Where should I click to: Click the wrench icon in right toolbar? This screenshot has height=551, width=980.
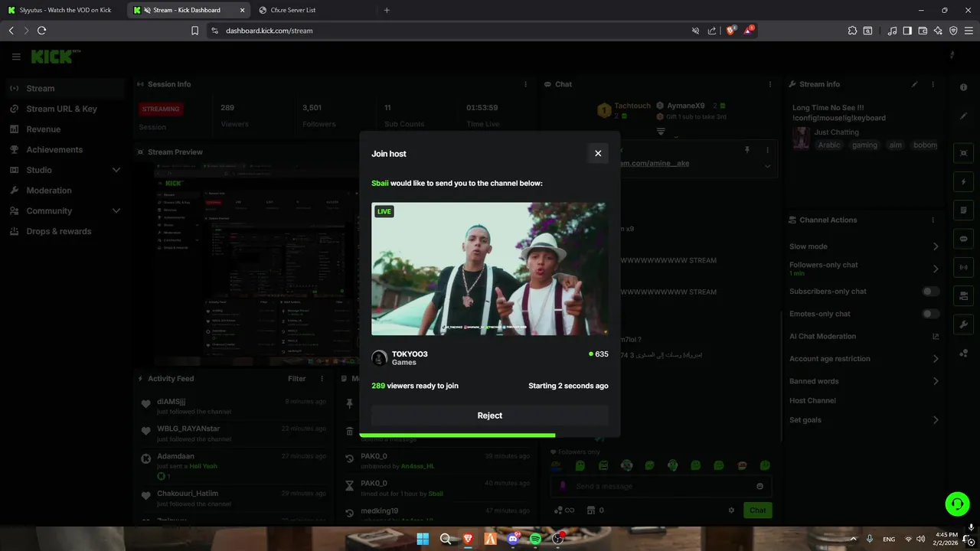click(963, 324)
